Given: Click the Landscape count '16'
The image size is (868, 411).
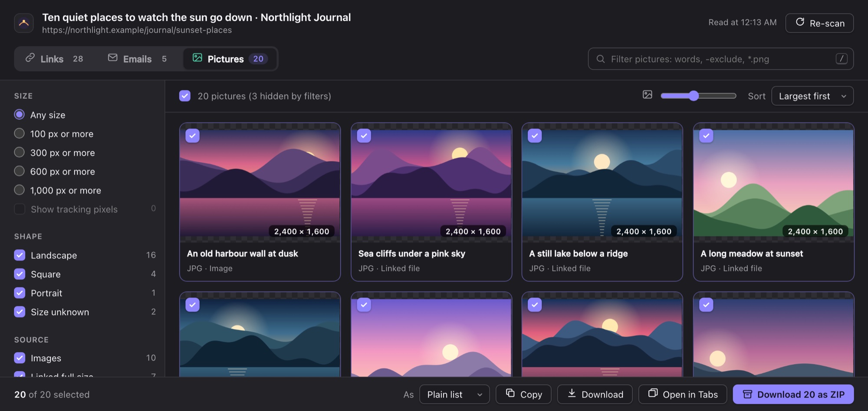Looking at the screenshot, I should 151,255.
